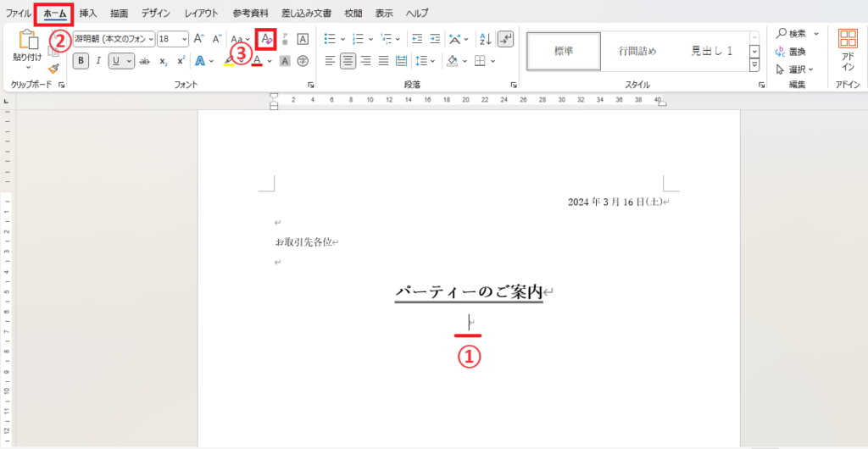Toggle Subscript formatting
Screen dimensions: 868x449
click(x=163, y=61)
